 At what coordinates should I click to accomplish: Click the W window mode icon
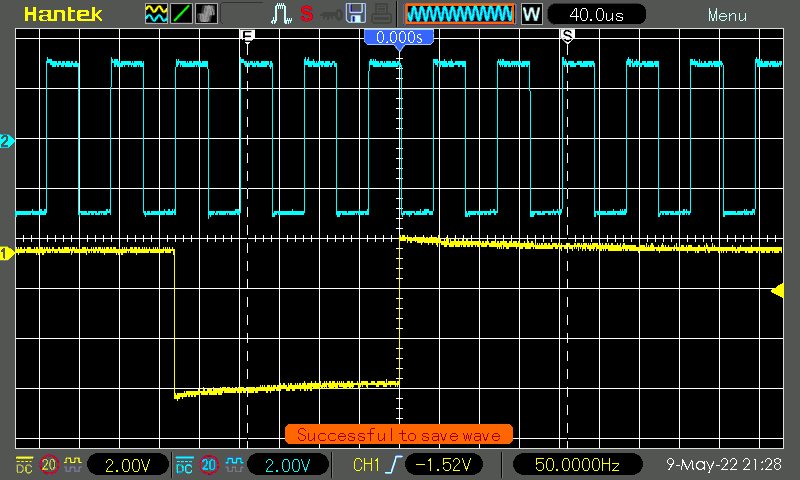[x=531, y=14]
